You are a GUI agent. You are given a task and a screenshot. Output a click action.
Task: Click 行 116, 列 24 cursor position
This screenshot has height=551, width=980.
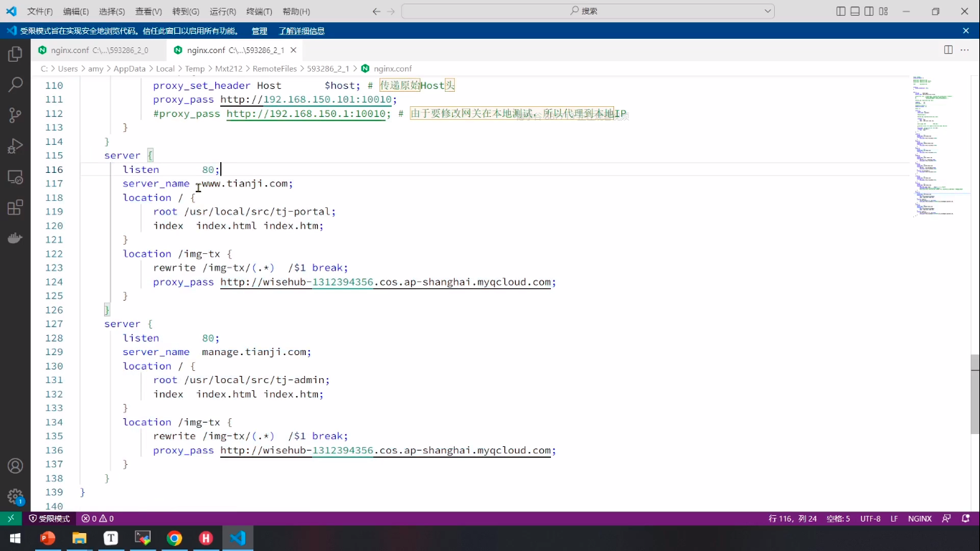793,519
